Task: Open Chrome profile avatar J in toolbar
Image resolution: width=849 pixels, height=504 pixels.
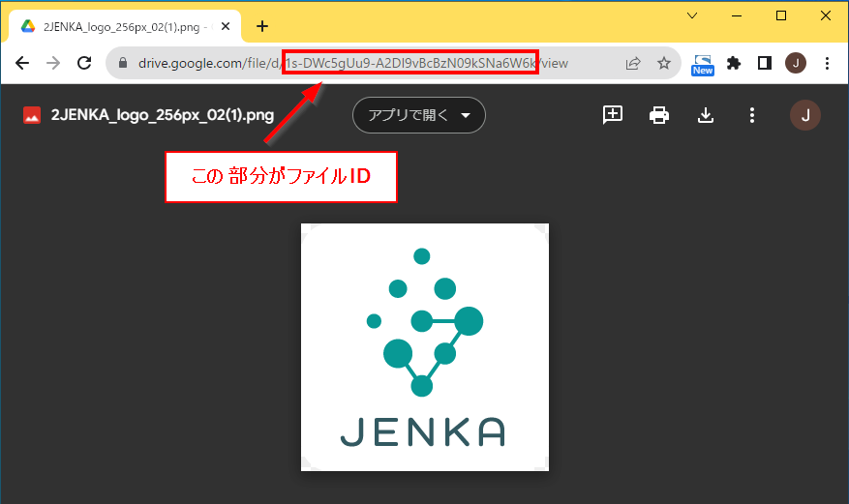Action: [x=796, y=63]
